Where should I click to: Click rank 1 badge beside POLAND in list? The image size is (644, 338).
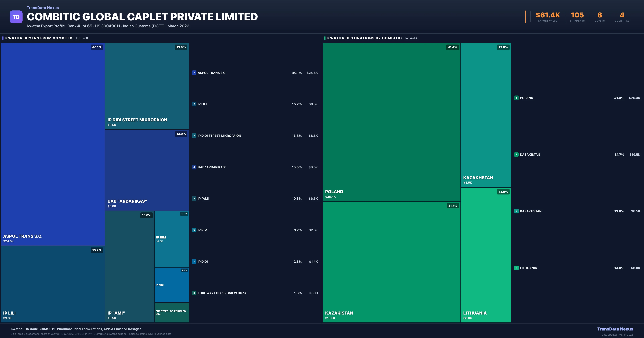pyautogui.click(x=516, y=98)
